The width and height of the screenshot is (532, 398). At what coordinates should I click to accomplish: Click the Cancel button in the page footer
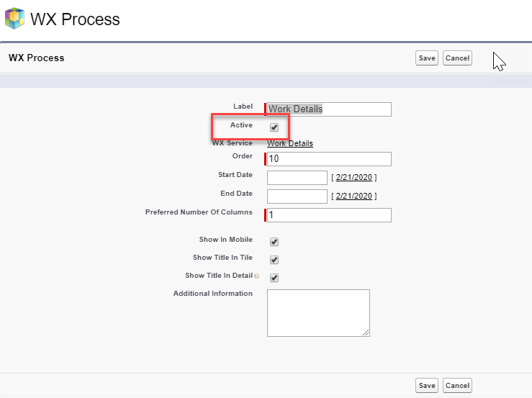457,386
